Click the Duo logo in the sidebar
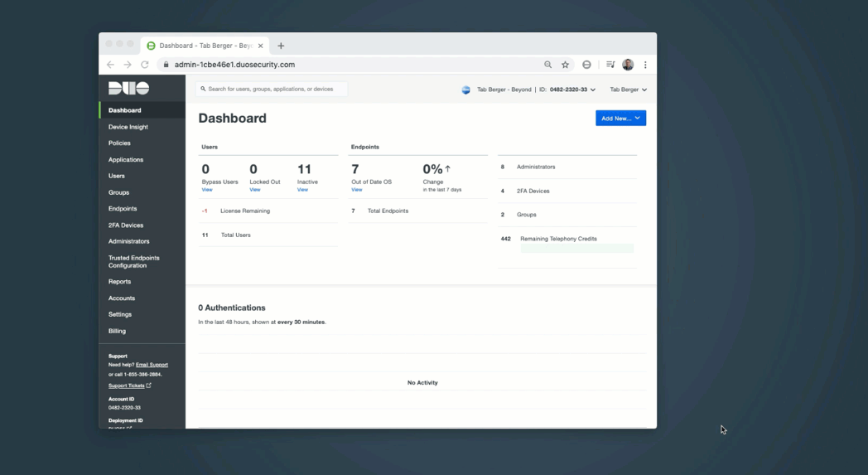Viewport: 868px width, 475px height. click(128, 88)
